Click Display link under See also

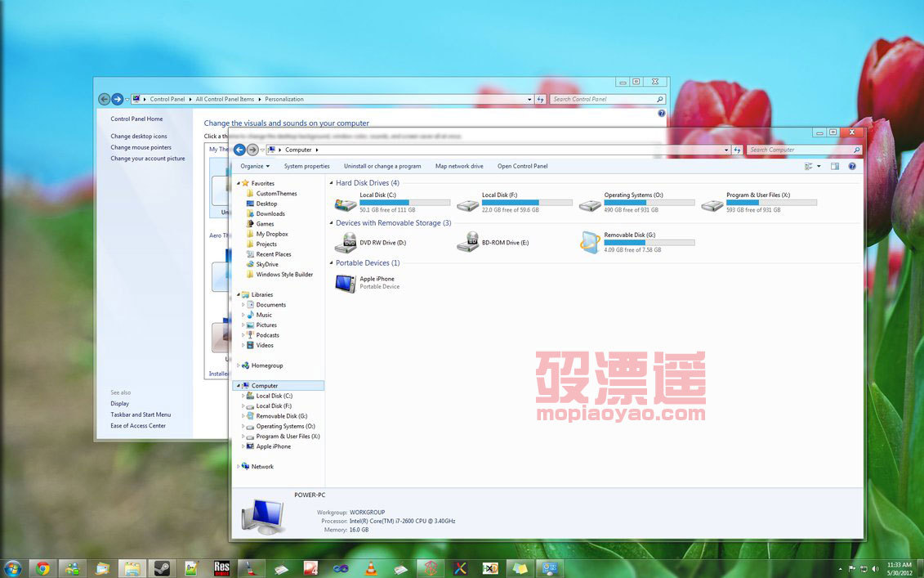[x=119, y=403]
